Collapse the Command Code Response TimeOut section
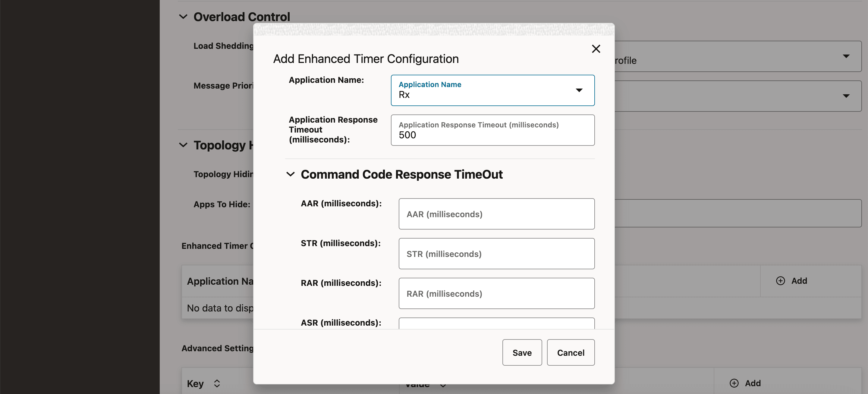The height and width of the screenshot is (394, 868). 290,174
